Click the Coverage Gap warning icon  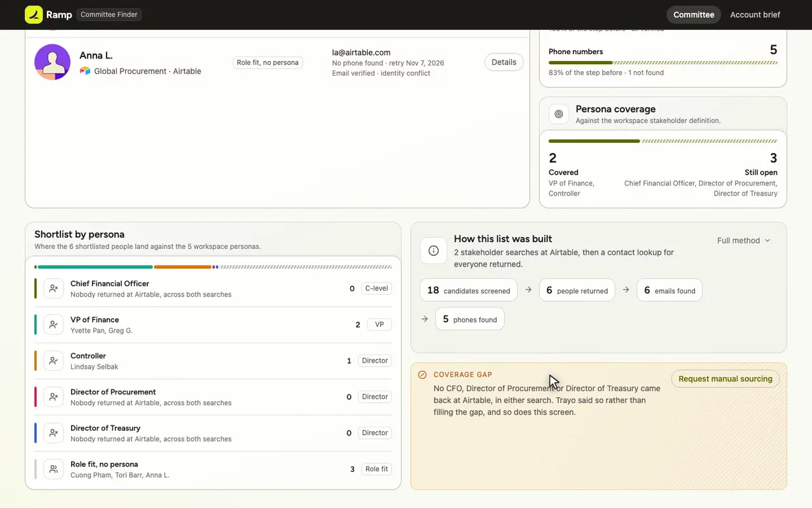click(422, 375)
